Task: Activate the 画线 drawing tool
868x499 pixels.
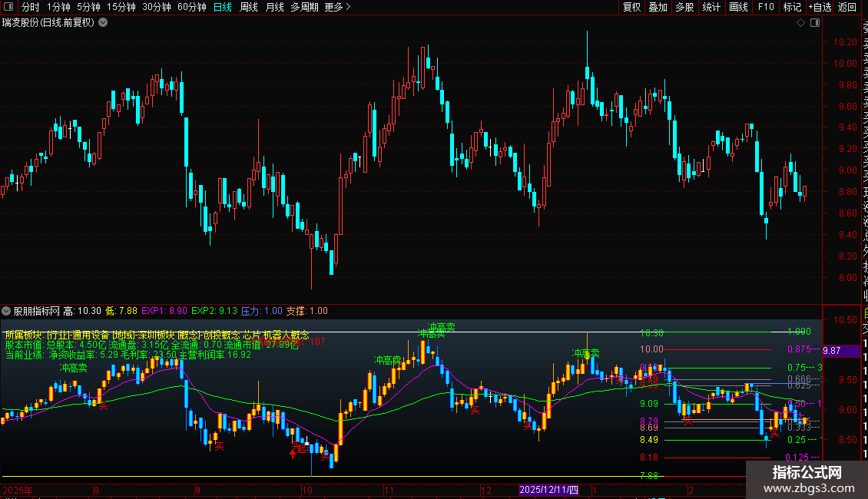Action: tap(738, 7)
